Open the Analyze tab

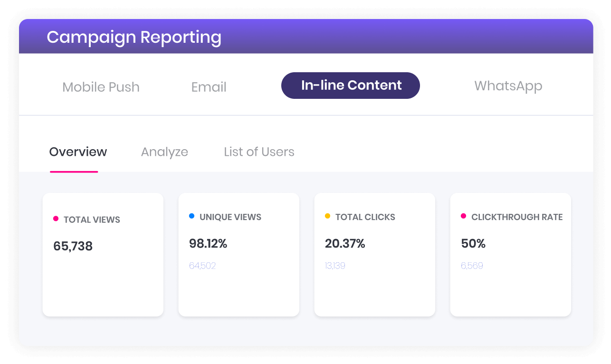164,152
